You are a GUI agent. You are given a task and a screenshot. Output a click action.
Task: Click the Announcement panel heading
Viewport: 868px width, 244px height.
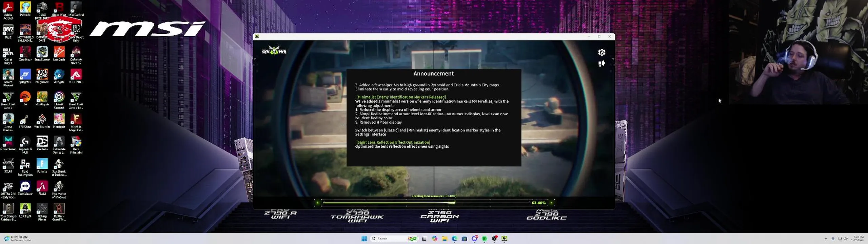click(x=433, y=74)
